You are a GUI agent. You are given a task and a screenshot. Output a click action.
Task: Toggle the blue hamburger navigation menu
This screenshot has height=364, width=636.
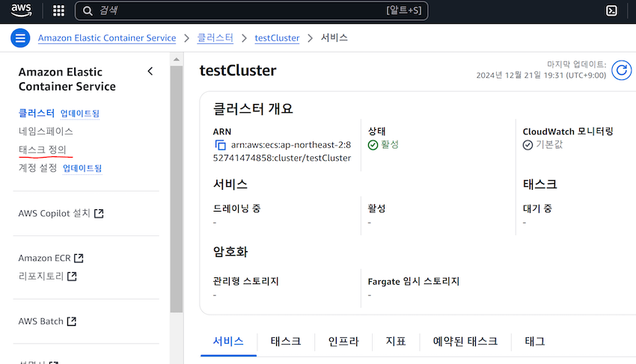pyautogui.click(x=20, y=38)
